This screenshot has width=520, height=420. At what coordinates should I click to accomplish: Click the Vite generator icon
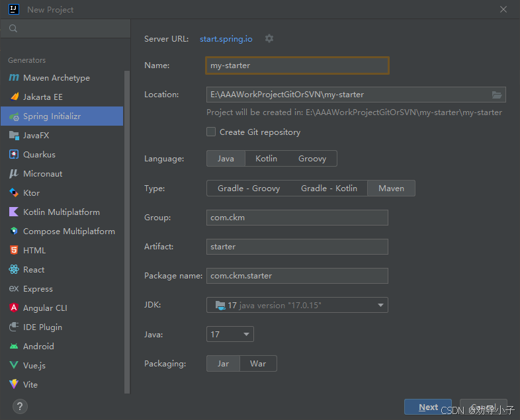click(14, 384)
